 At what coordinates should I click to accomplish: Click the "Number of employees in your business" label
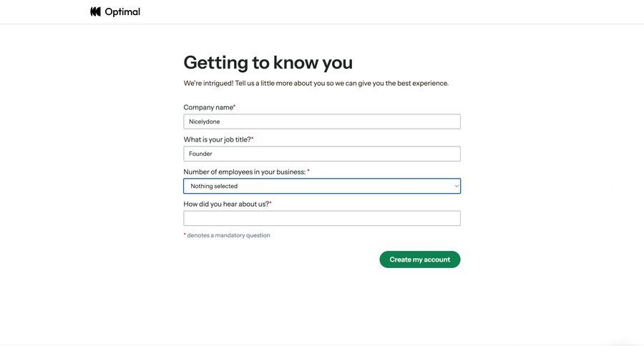pyautogui.click(x=244, y=172)
